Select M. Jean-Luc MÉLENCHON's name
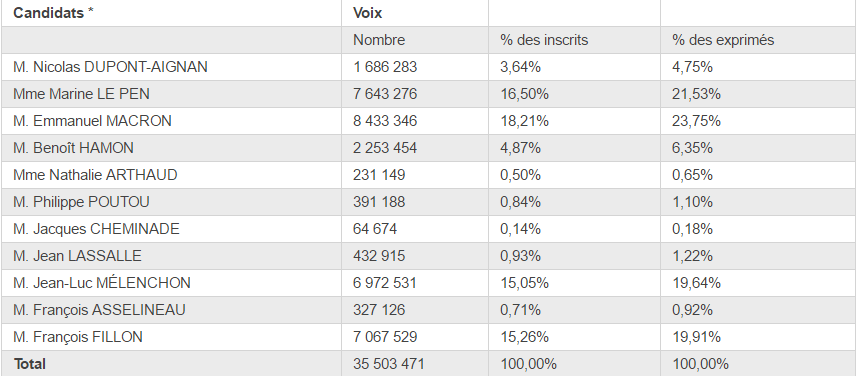Image resolution: width=858 pixels, height=376 pixels. point(102,283)
